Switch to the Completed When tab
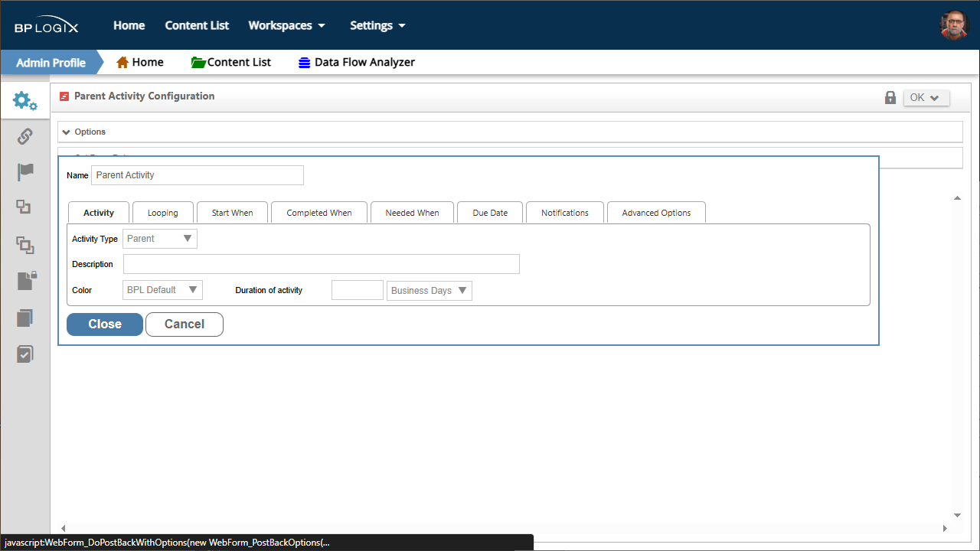 pyautogui.click(x=319, y=213)
